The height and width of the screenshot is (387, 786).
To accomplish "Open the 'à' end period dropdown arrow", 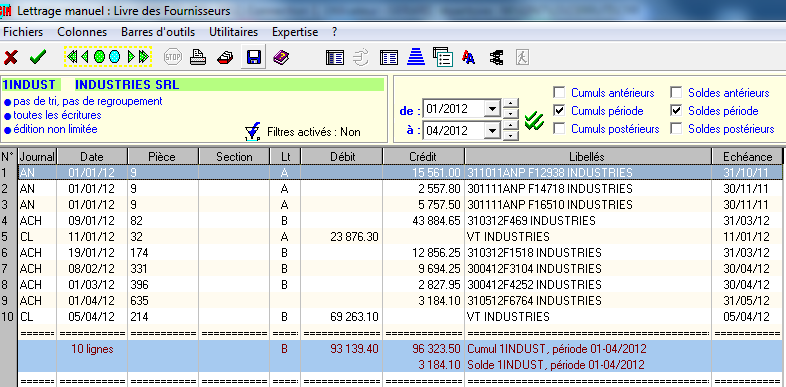I will click(493, 131).
